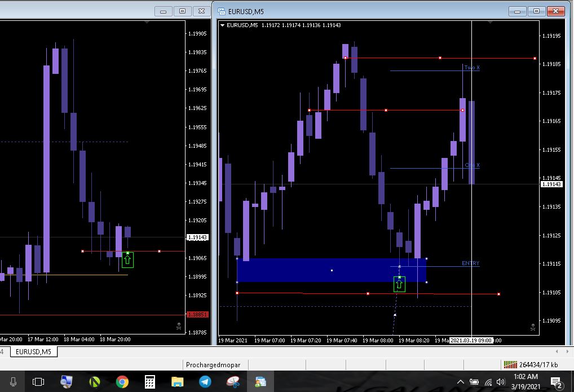Image resolution: width=574 pixels, height=392 pixels.
Task: Click the MetaTrader icon in the taskbar
Action: tap(260, 382)
